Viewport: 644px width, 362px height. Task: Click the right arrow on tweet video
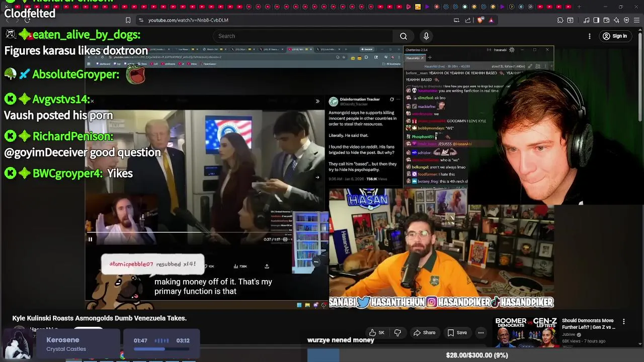click(x=317, y=177)
